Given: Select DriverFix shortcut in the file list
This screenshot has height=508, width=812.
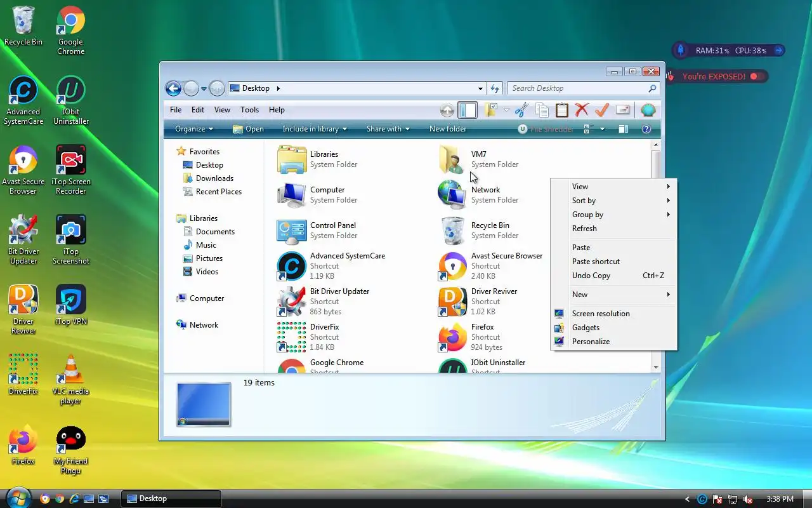Looking at the screenshot, I should click(308, 337).
